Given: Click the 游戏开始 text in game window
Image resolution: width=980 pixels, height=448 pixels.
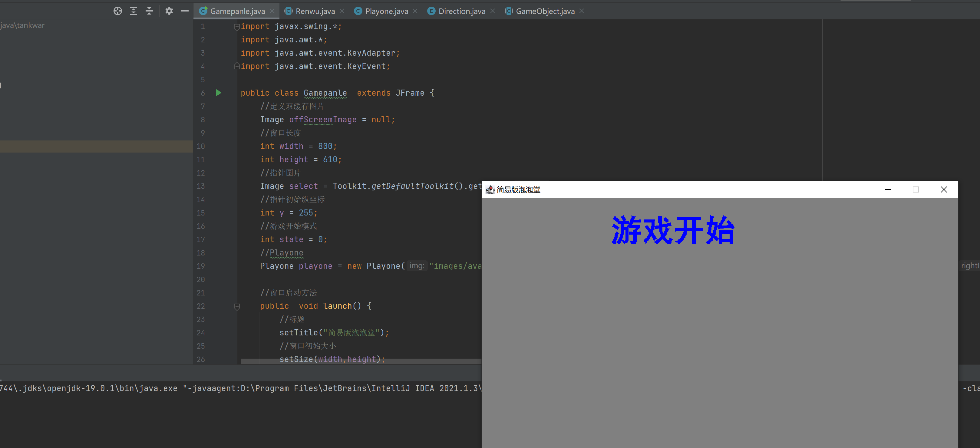Looking at the screenshot, I should coord(673,230).
